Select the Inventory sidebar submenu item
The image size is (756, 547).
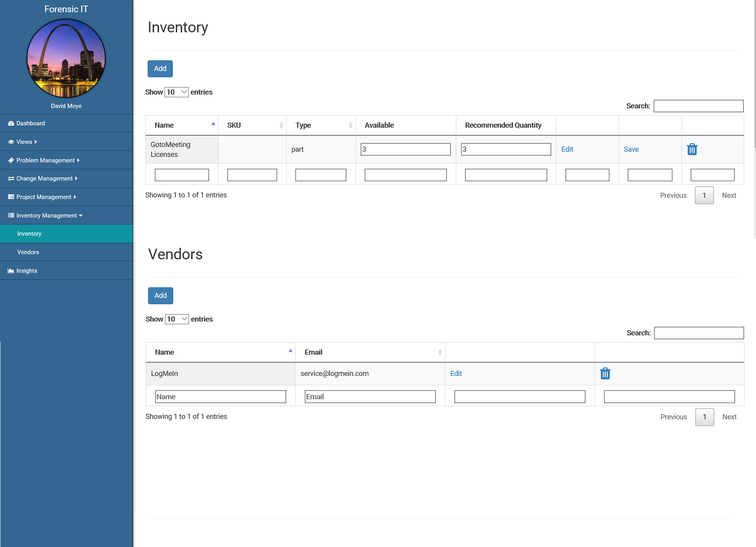29,234
